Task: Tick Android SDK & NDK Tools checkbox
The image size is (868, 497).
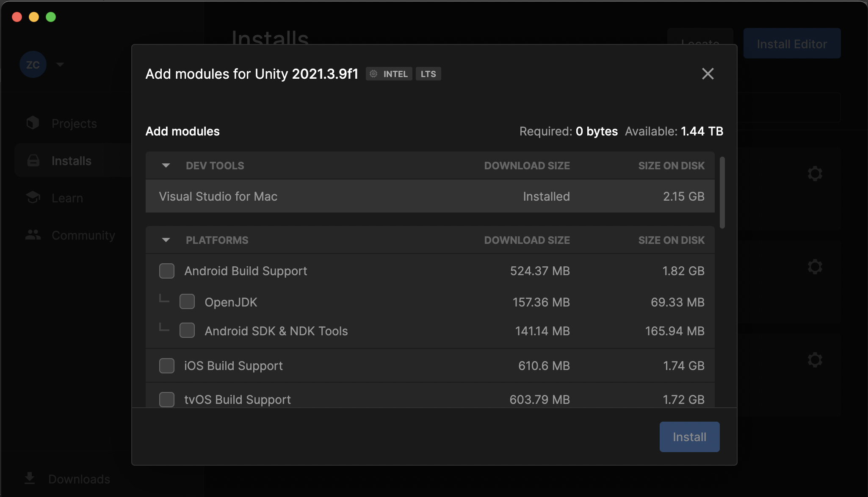Action: [x=187, y=331]
